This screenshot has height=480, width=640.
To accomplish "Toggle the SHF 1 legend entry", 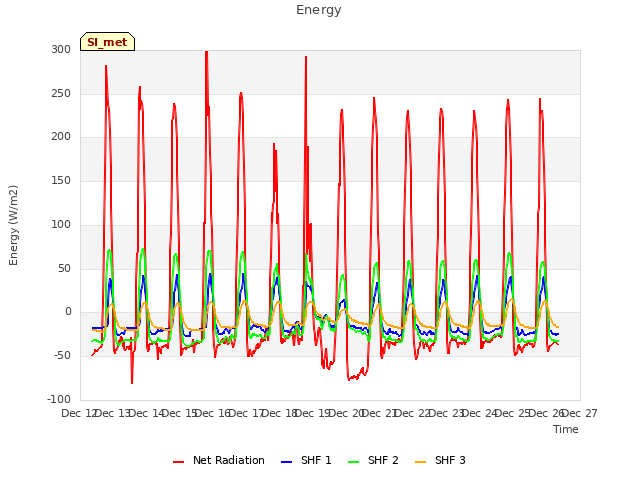I will point(306,460).
